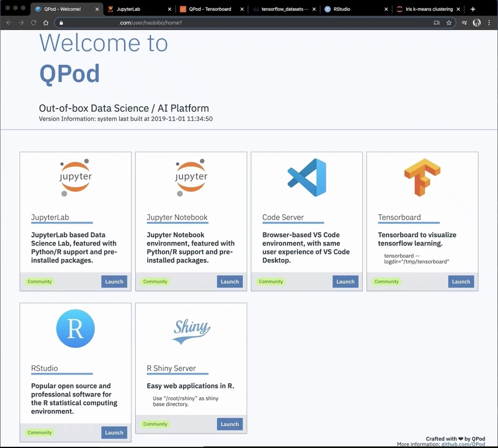The width and height of the screenshot is (498, 448).
Task: Launch Jupyter Notebook
Action: pyautogui.click(x=230, y=282)
